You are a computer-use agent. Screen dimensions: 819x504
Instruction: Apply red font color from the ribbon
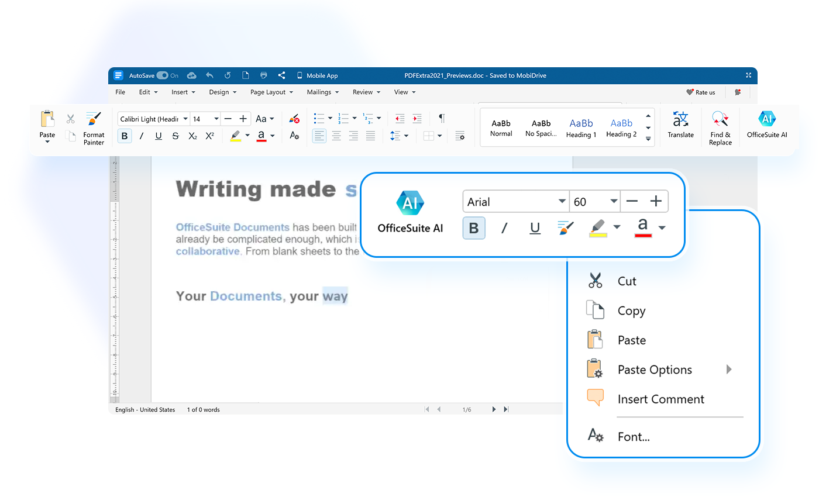pos(261,136)
